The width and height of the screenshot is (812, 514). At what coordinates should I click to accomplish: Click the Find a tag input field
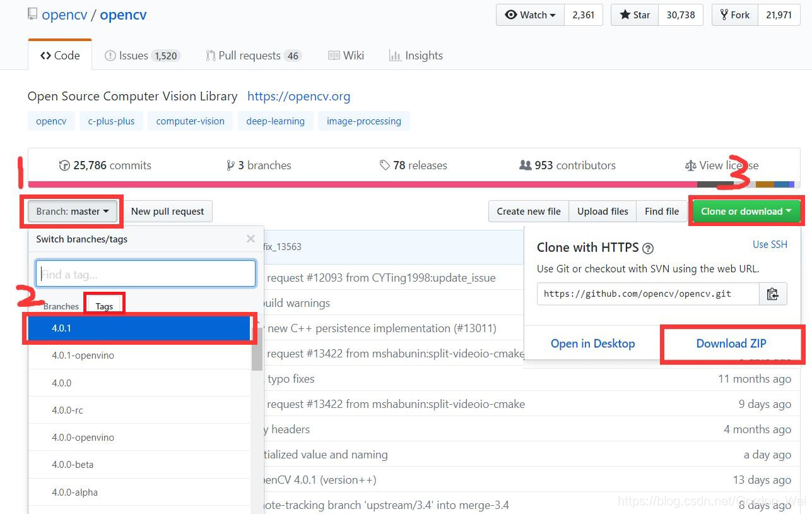[x=145, y=273]
